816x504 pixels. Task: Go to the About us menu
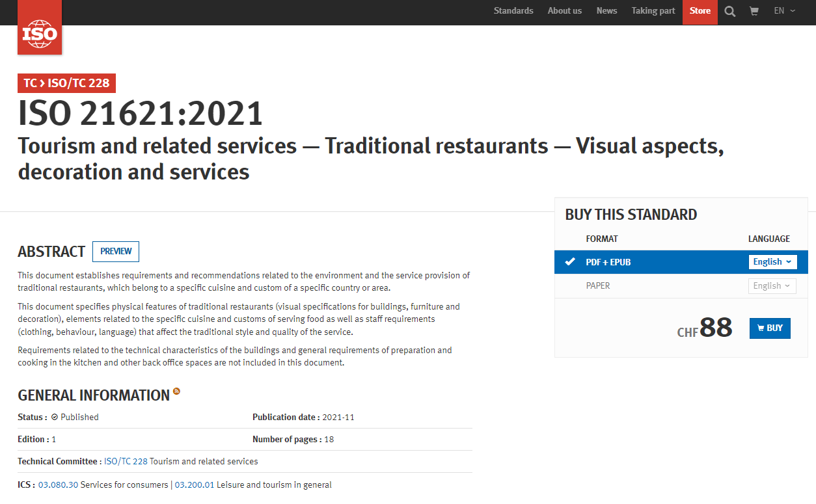pos(564,11)
